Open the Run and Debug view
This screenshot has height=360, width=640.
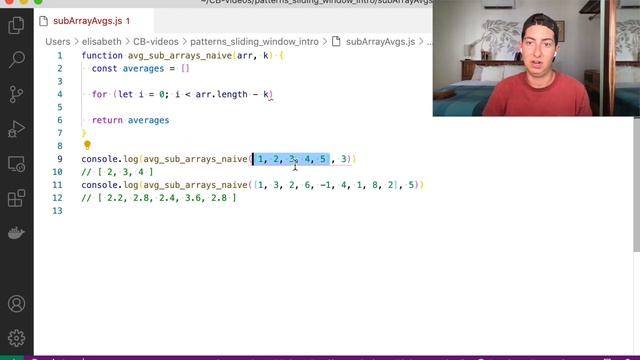16,129
